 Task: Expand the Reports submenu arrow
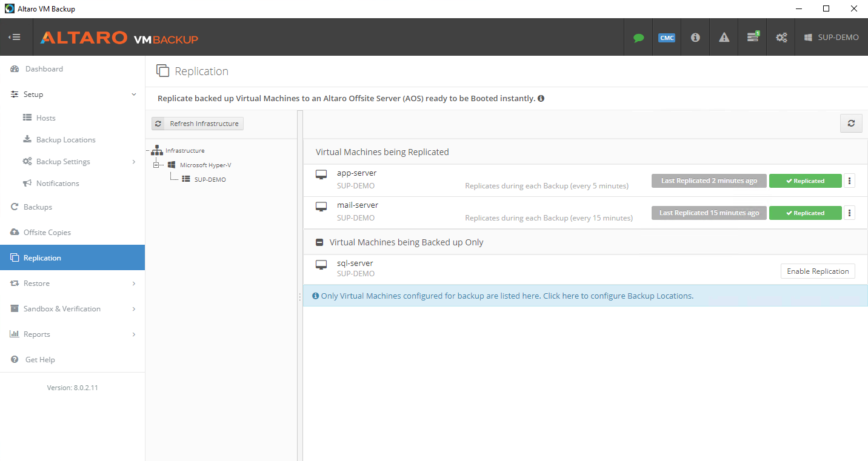point(134,334)
